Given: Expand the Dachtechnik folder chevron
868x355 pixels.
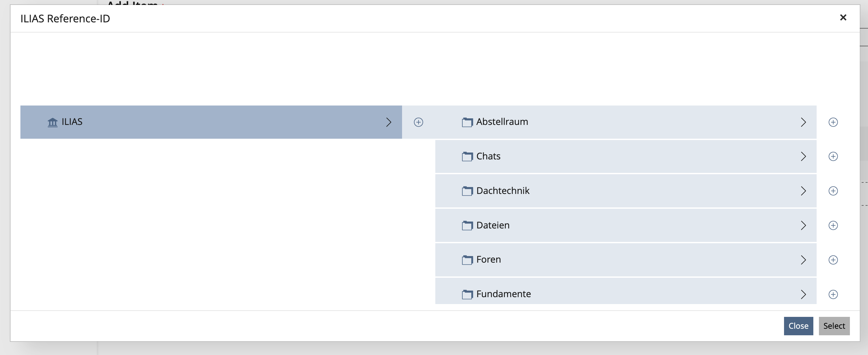Looking at the screenshot, I should click(x=803, y=191).
